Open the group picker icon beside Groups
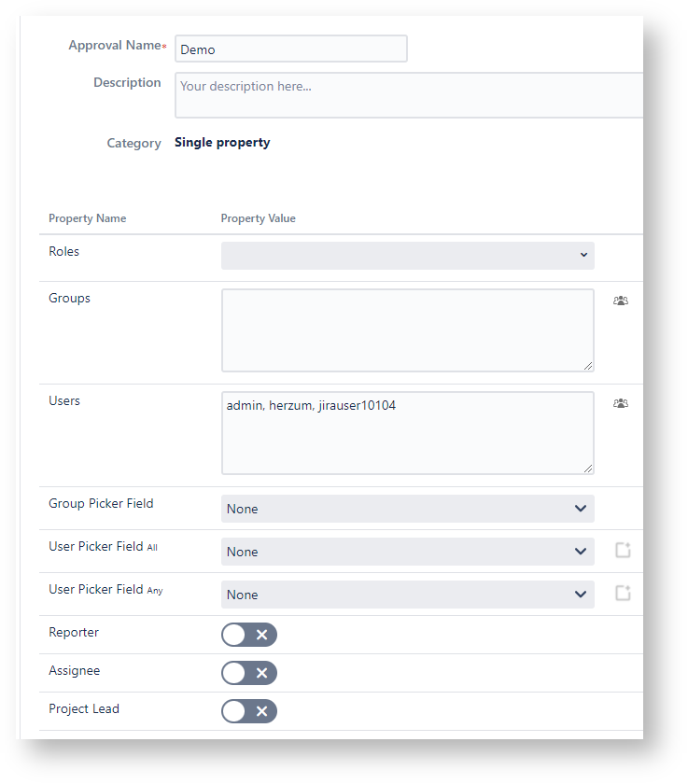The height and width of the screenshot is (784, 688). coord(620,301)
